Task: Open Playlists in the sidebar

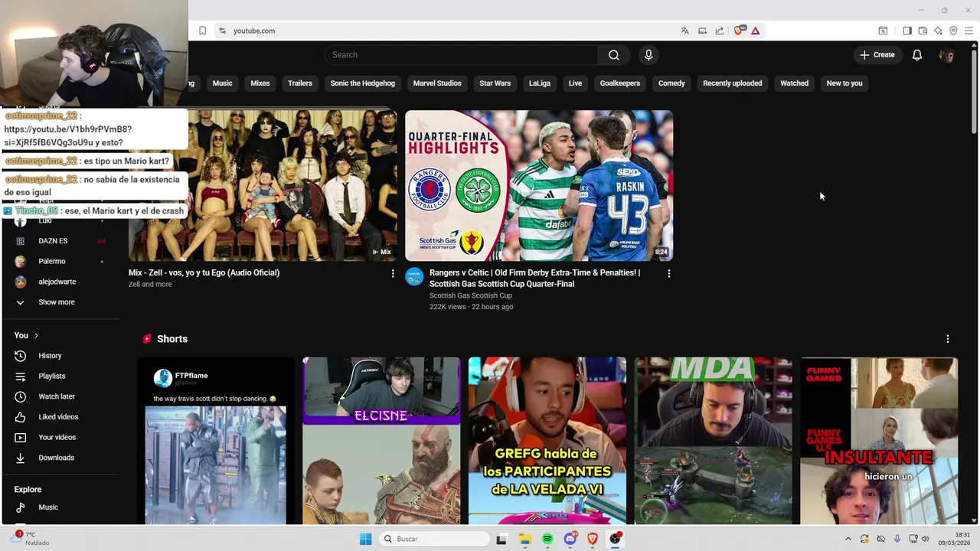Action: pyautogui.click(x=60, y=377)
